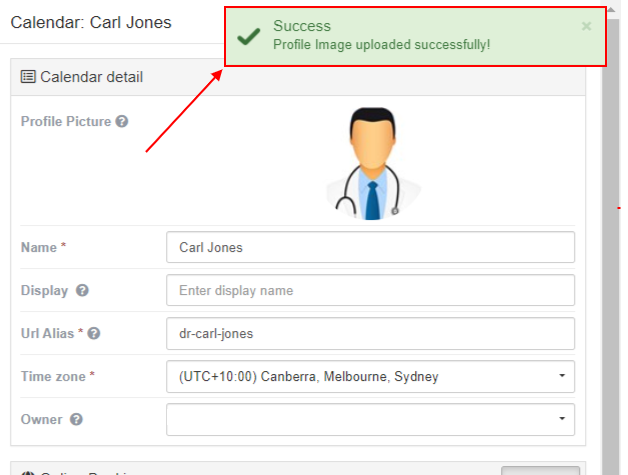The height and width of the screenshot is (475, 628).
Task: Click the Enter display name field
Action: click(x=370, y=290)
